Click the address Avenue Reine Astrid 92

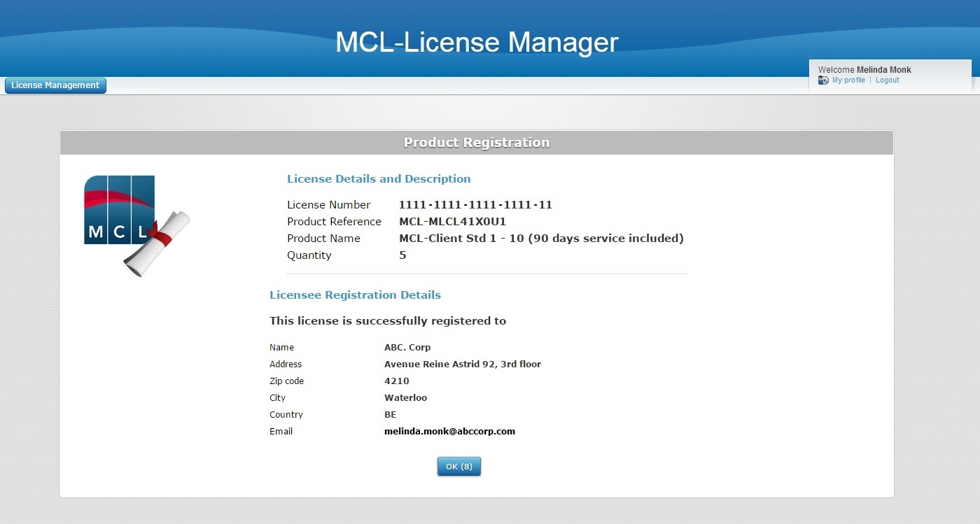point(463,364)
